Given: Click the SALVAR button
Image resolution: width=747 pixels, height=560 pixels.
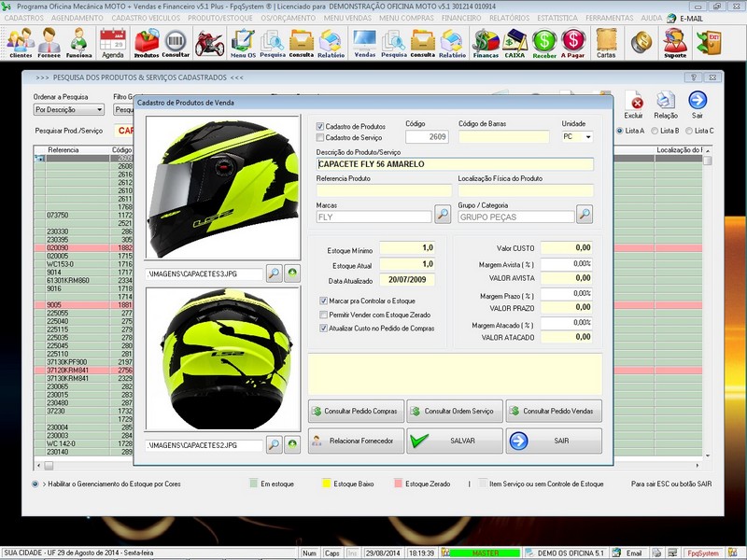Looking at the screenshot, I should point(455,441).
